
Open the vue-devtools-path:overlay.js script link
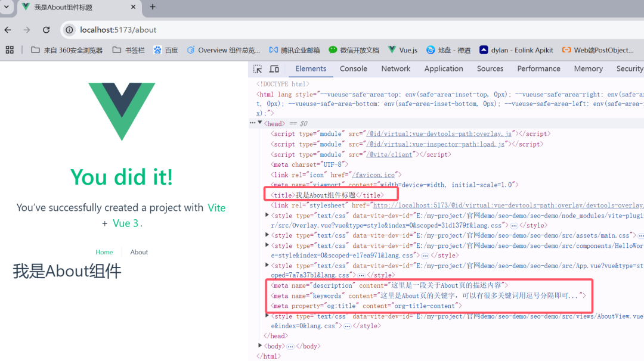(x=439, y=133)
